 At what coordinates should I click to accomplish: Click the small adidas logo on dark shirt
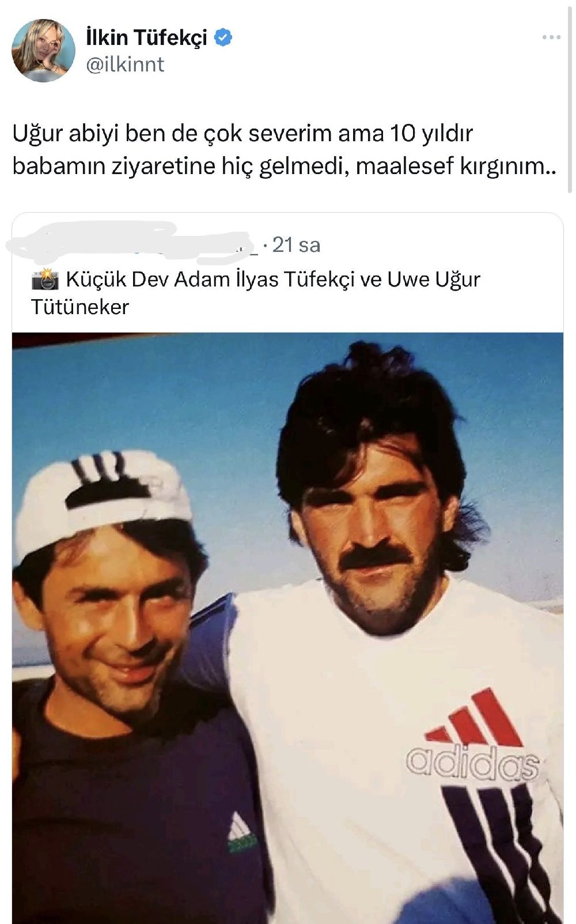[x=241, y=833]
